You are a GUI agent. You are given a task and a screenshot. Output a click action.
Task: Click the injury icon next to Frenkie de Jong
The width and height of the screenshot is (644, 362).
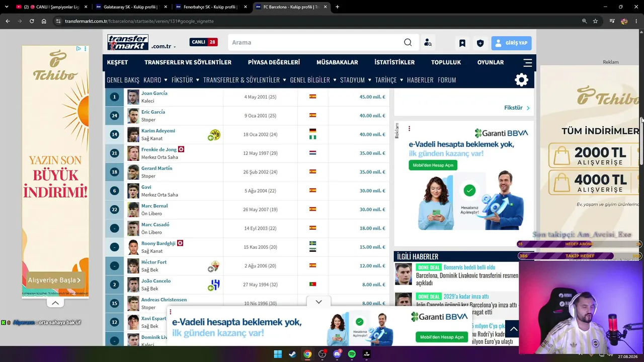click(x=181, y=149)
